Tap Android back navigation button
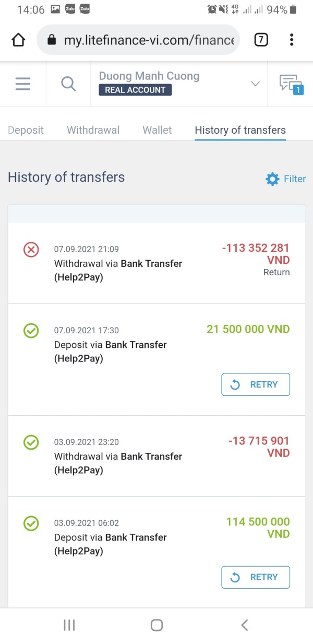 (x=244, y=625)
